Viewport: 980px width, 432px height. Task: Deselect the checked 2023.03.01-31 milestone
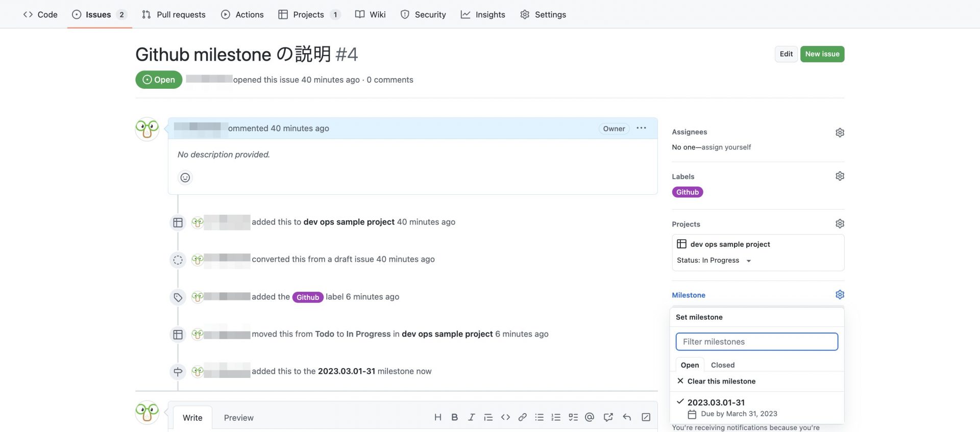click(716, 403)
